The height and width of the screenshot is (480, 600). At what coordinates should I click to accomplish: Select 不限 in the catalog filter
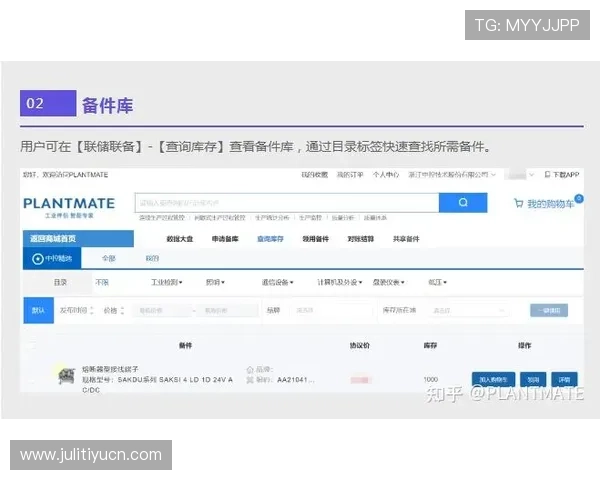(102, 282)
